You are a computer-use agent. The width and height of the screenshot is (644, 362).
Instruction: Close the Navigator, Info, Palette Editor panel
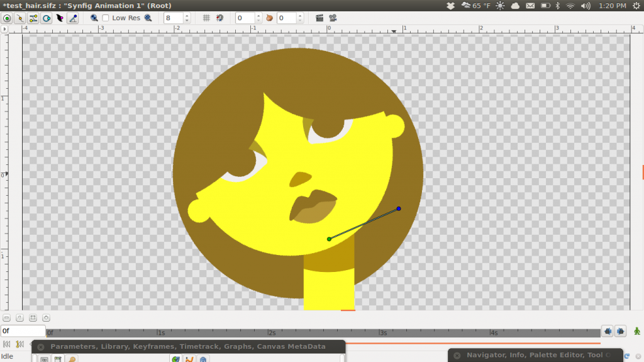click(457, 356)
